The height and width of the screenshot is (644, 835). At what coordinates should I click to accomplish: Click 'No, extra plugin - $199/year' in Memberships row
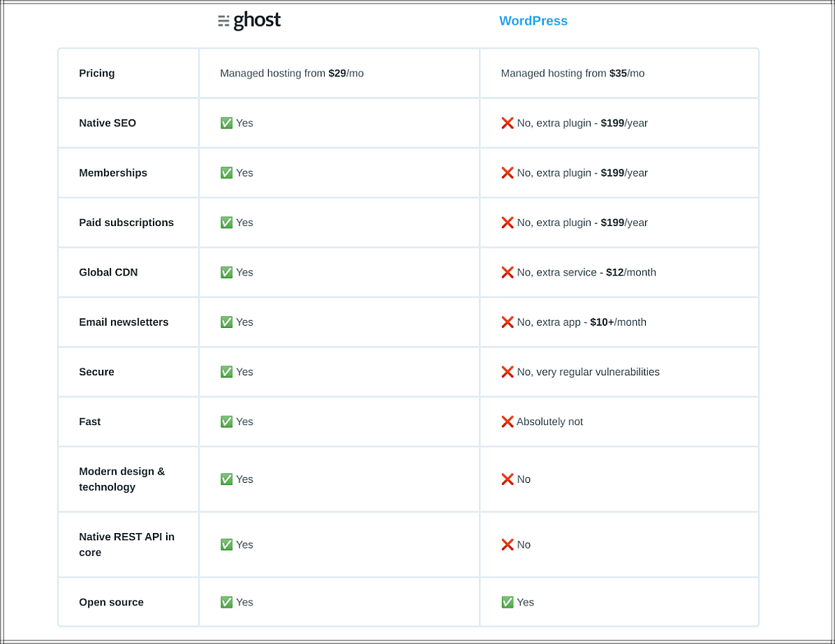582,173
